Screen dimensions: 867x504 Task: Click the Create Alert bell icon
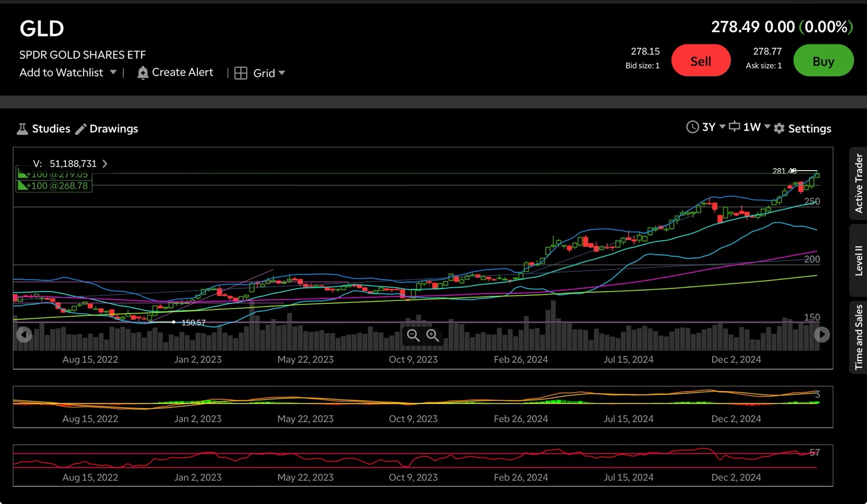[142, 73]
